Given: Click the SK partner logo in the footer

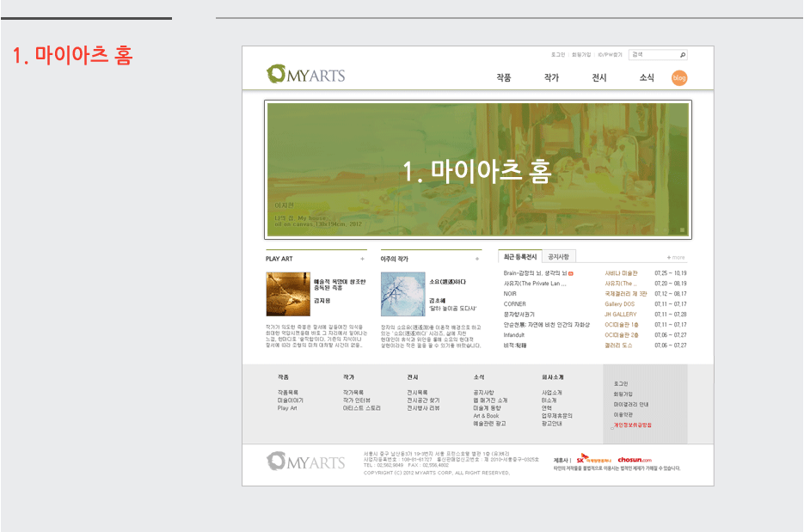Looking at the screenshot, I should tap(593, 459).
